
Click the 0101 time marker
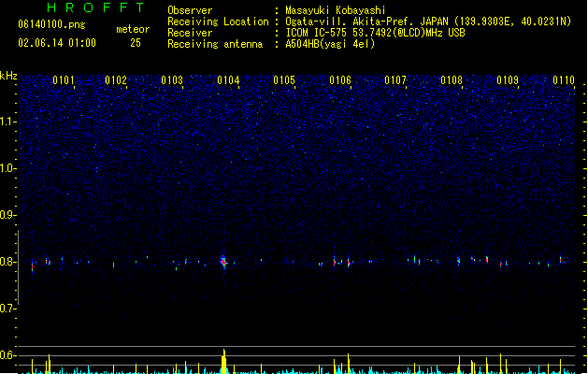pos(64,80)
